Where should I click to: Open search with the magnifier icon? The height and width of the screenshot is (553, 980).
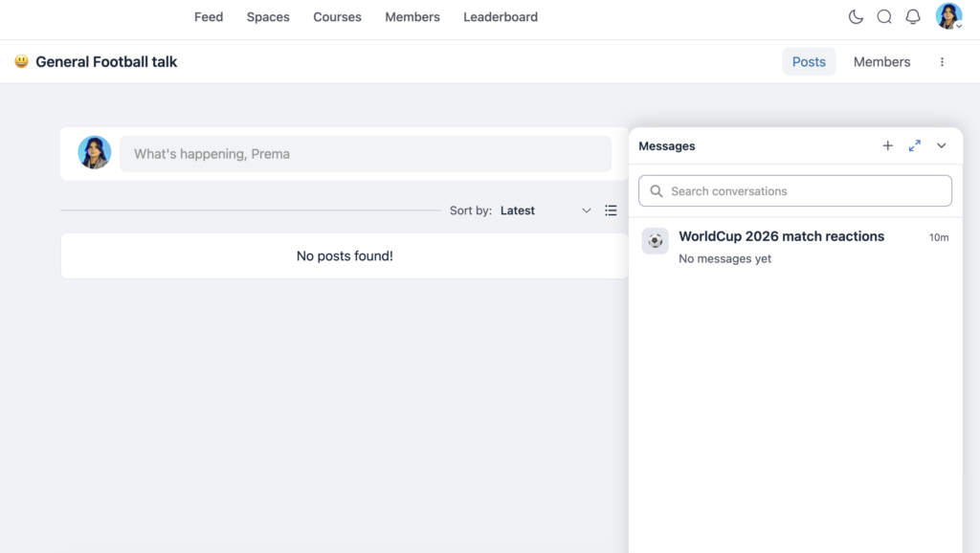click(883, 17)
